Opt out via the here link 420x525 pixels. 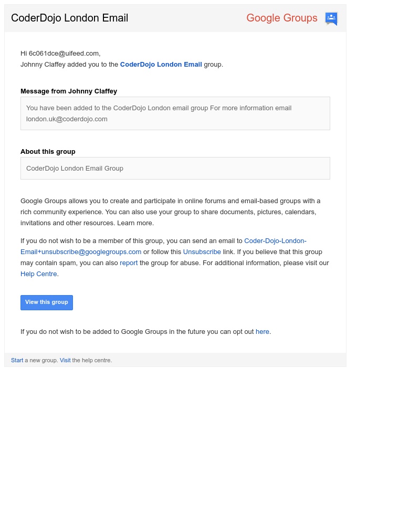coord(262,331)
